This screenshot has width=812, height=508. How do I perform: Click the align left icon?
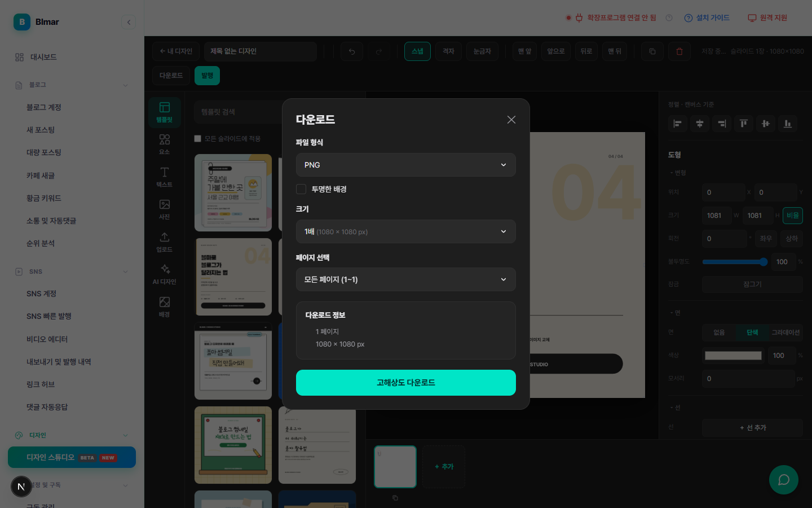pyautogui.click(x=678, y=124)
